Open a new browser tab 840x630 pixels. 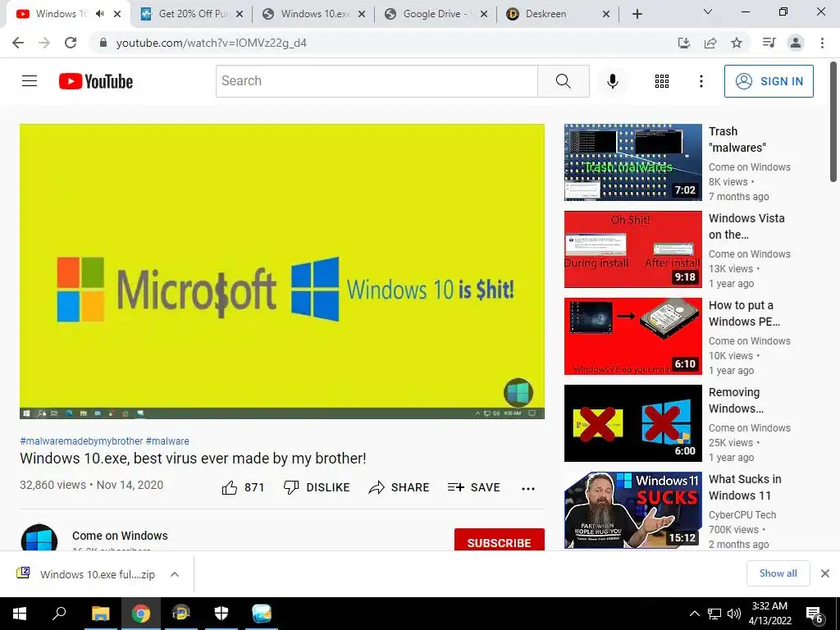(637, 15)
